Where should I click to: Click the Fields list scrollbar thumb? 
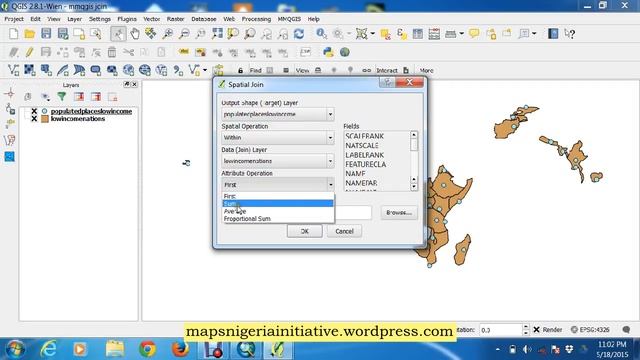[x=414, y=144]
